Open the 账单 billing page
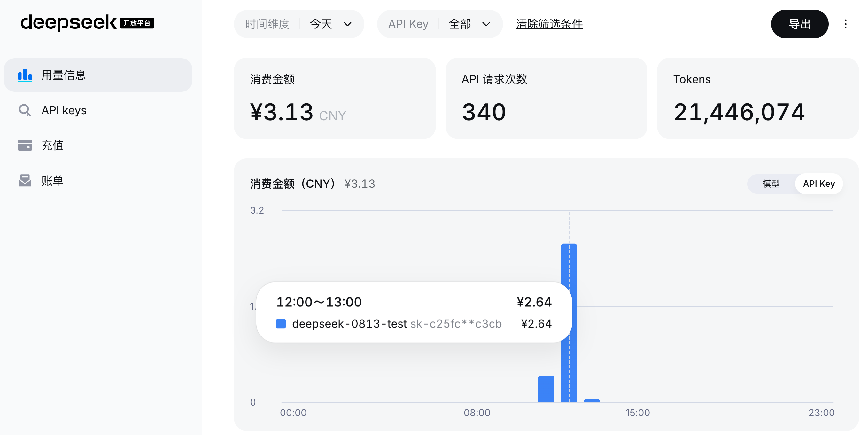This screenshot has width=868, height=435. click(98, 180)
